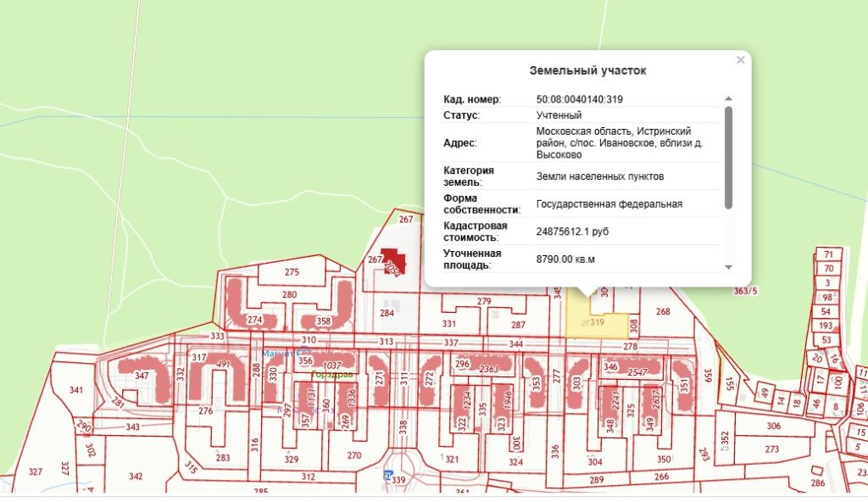The height and width of the screenshot is (502, 868).
Task: Click the Магнит store marker on map
Action: point(277,354)
